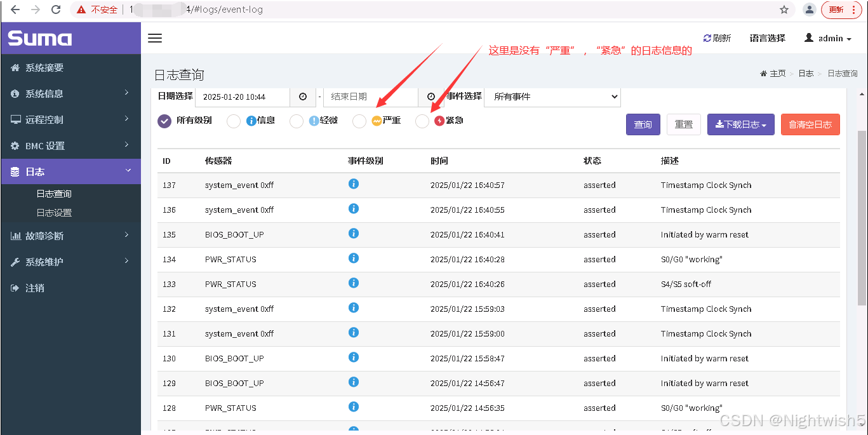The width and height of the screenshot is (868, 435).
Task: Click the info level icon in row 134
Action: pos(354,258)
